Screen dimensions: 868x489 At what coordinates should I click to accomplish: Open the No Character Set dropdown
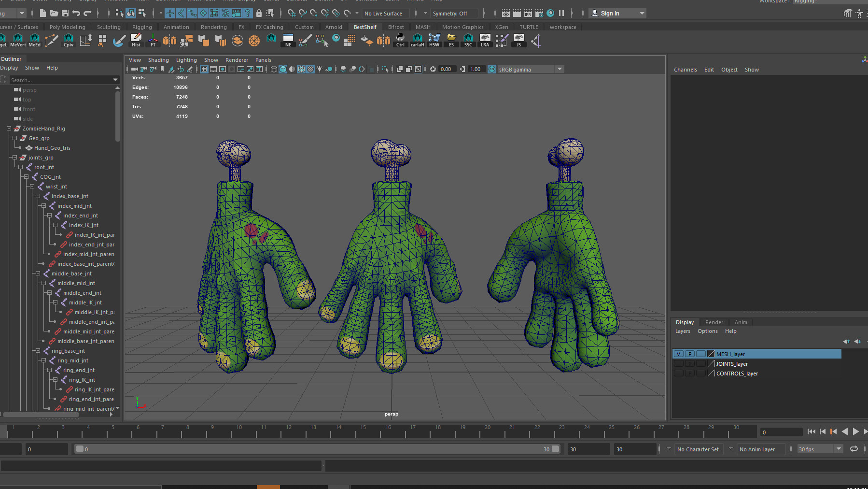(x=699, y=449)
